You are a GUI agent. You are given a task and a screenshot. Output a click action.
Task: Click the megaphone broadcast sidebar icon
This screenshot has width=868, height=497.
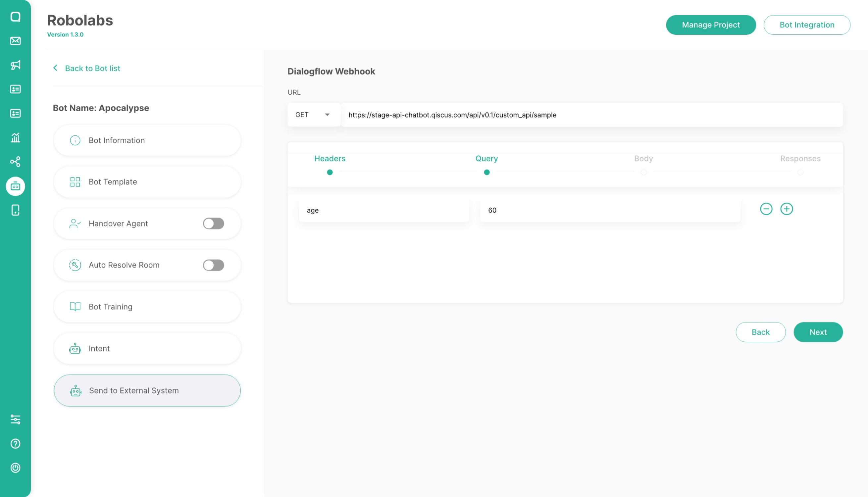click(x=15, y=65)
